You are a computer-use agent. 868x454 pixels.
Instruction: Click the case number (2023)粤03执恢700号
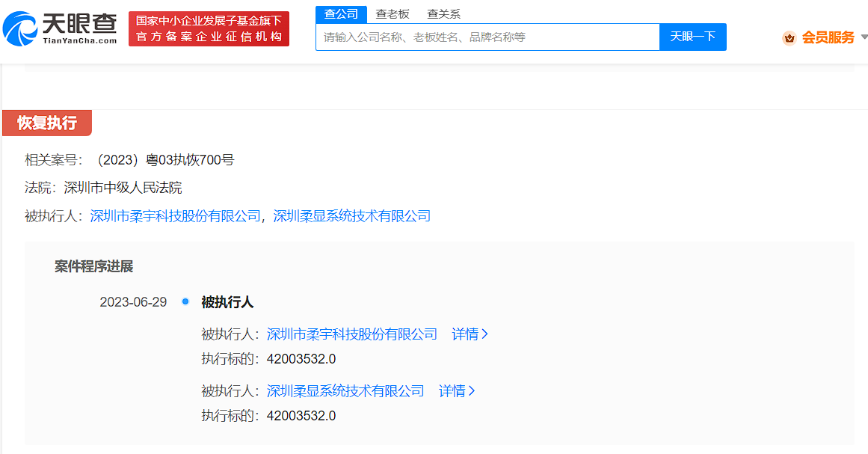tap(164, 159)
